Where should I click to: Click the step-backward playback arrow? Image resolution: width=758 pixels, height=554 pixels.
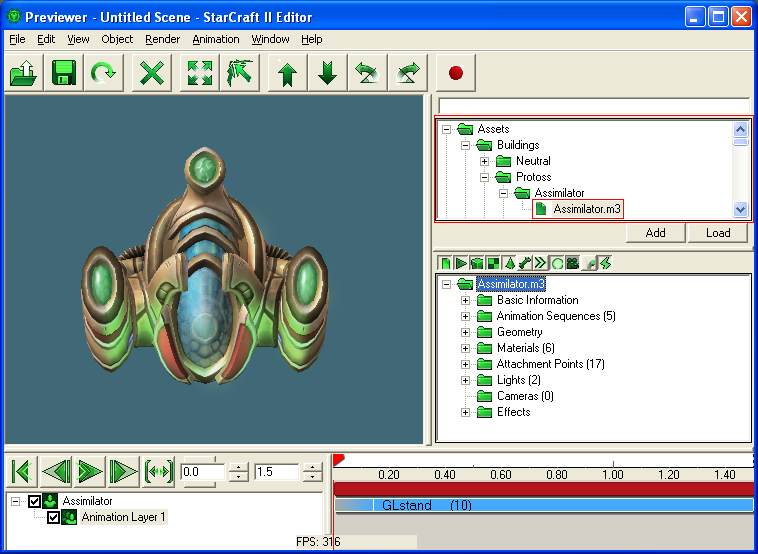56,471
